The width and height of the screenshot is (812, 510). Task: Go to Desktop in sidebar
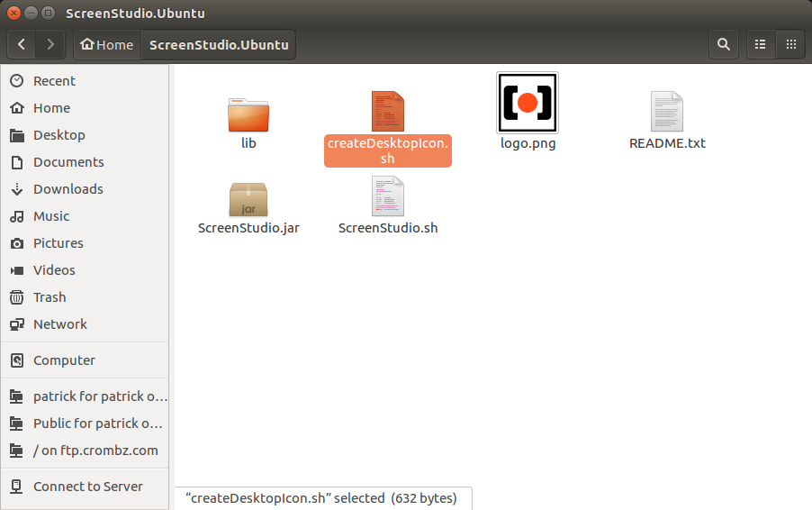pyautogui.click(x=59, y=135)
